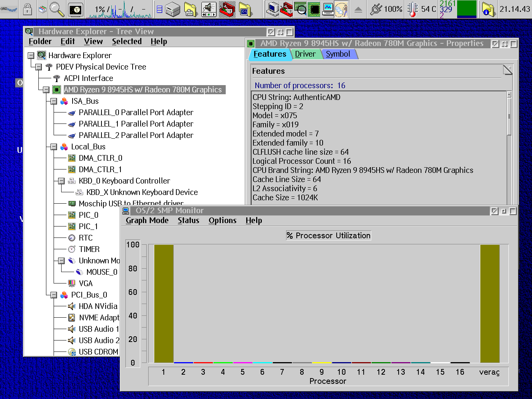This screenshot has width=532, height=399.
Task: Click the small red toolbox tray icon
Action: coord(287,9)
